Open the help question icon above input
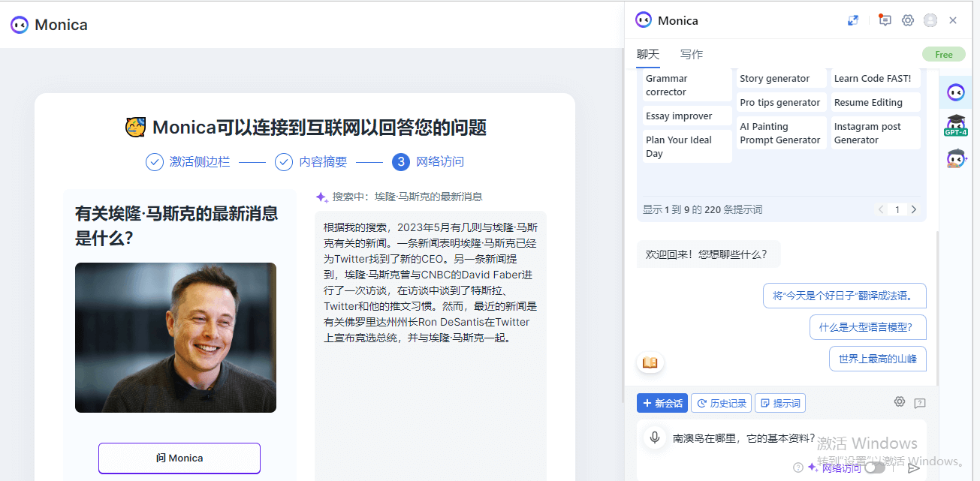 (920, 403)
